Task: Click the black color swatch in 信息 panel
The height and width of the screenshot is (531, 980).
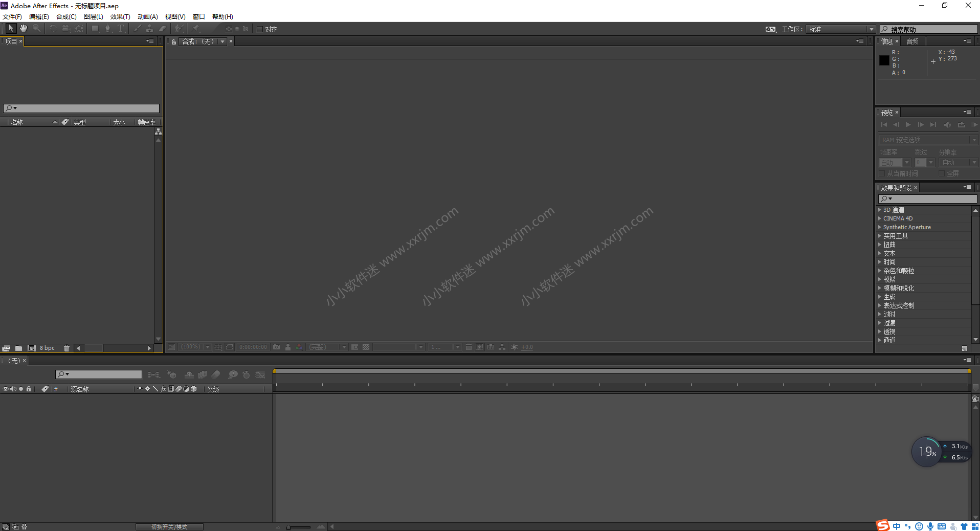Action: pos(884,60)
